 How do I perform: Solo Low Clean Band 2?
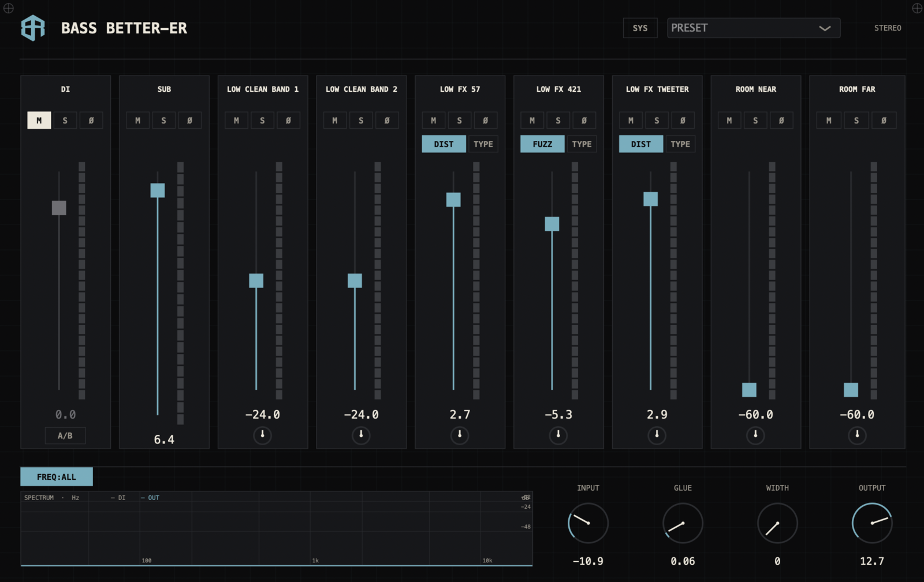point(361,120)
